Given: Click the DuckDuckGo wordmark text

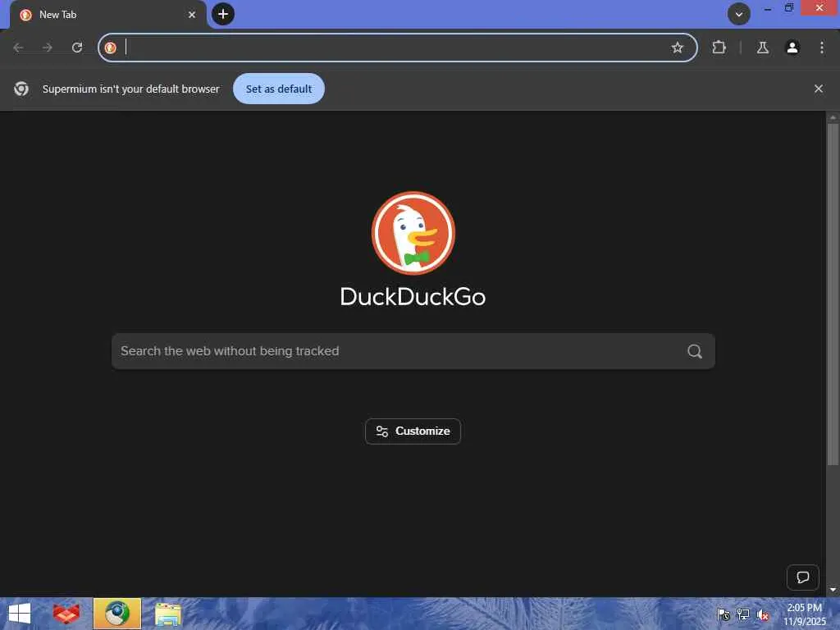Looking at the screenshot, I should click(413, 297).
